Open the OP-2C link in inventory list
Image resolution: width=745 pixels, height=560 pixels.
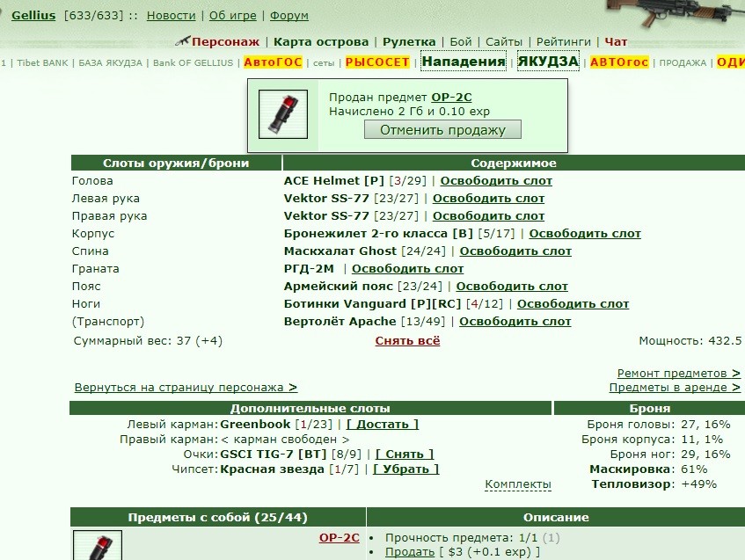point(340,538)
